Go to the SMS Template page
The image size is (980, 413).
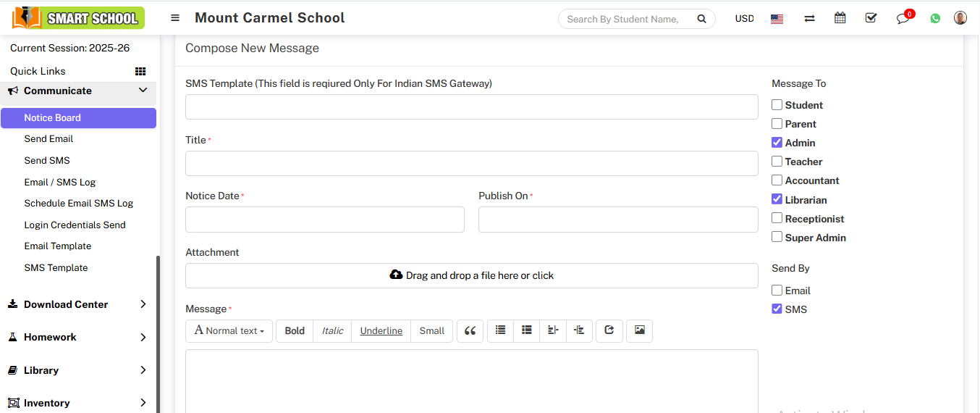(56, 268)
